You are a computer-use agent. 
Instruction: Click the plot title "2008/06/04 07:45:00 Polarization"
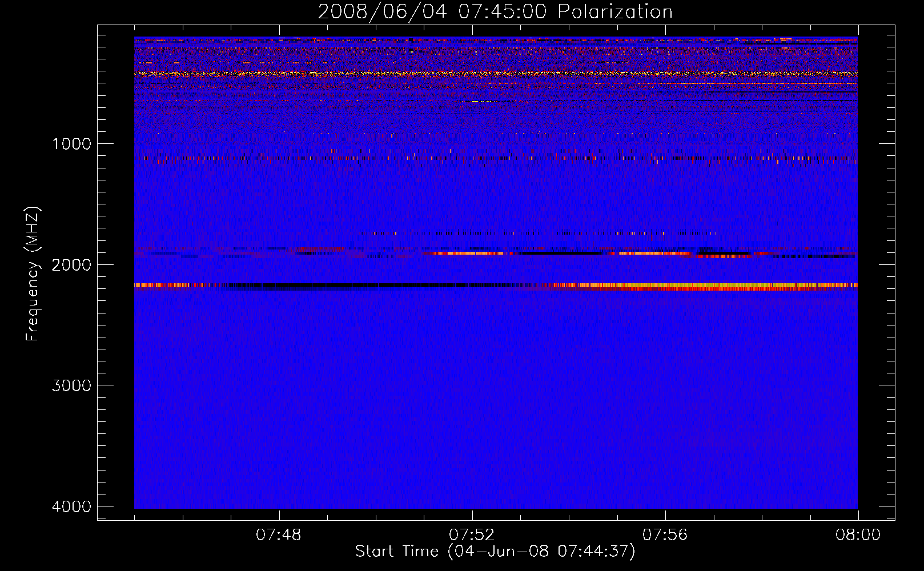(x=495, y=11)
